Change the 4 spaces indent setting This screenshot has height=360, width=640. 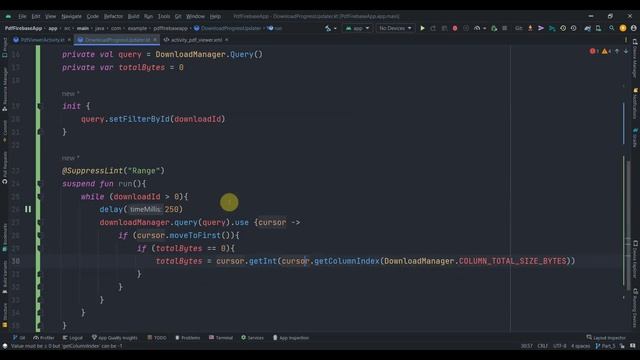pos(580,346)
